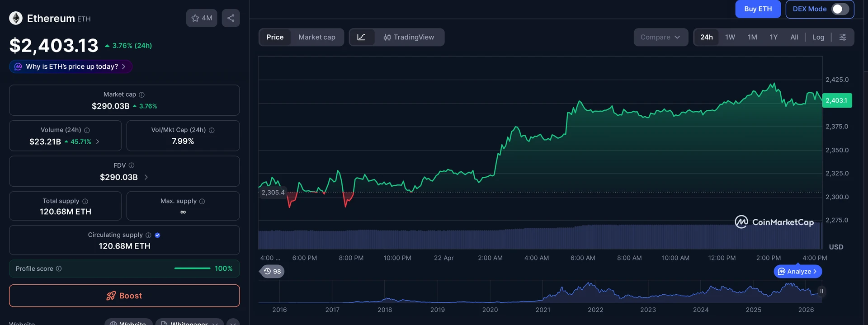Switch to the Market cap tab

pos(317,37)
